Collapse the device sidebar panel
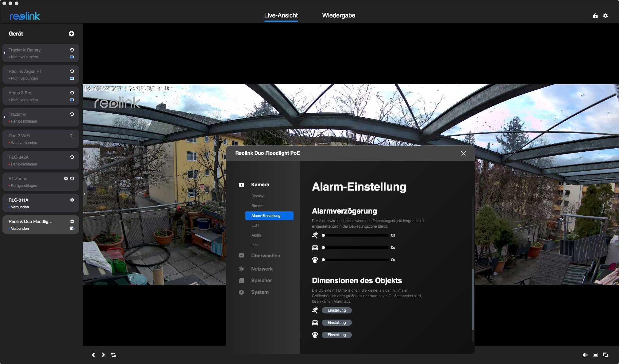The height and width of the screenshot is (364, 619). click(x=85, y=194)
